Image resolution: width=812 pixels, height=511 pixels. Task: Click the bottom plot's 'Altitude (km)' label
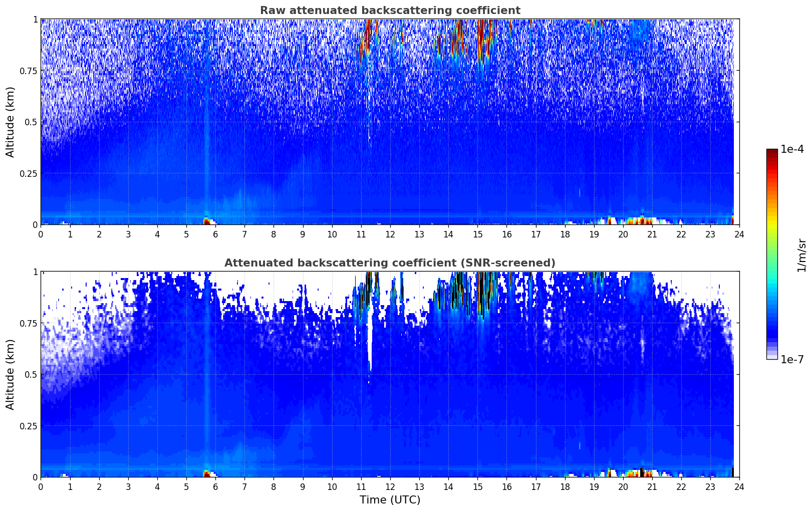[x=11, y=374]
